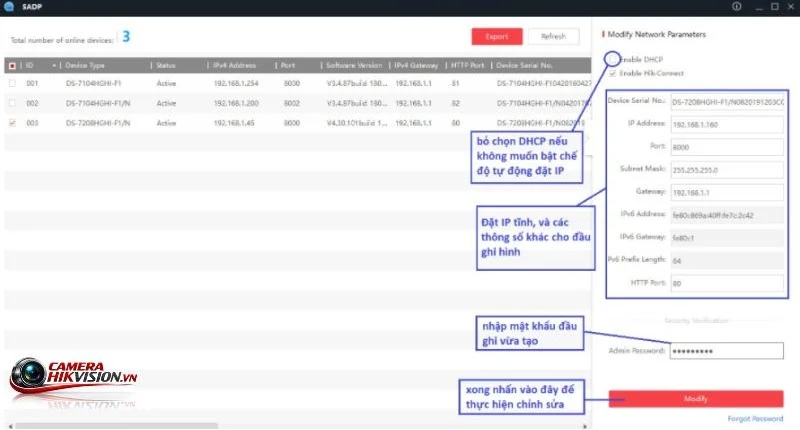Toggle the Enable Hik-Connect checkbox
Image resolution: width=800 pixels, height=430 pixels.
pos(613,73)
